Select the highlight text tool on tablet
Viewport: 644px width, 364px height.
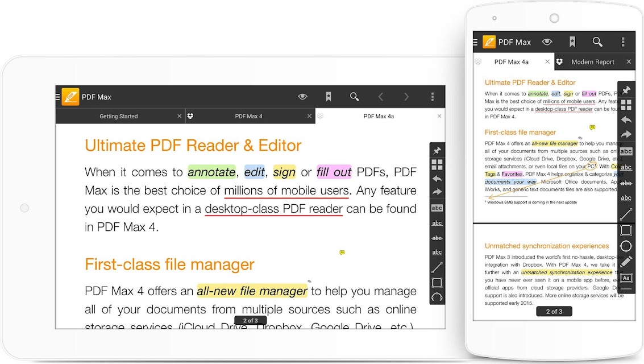click(437, 208)
